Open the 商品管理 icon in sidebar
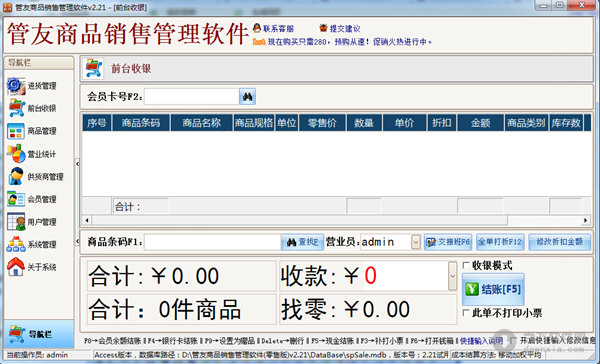 [16, 131]
